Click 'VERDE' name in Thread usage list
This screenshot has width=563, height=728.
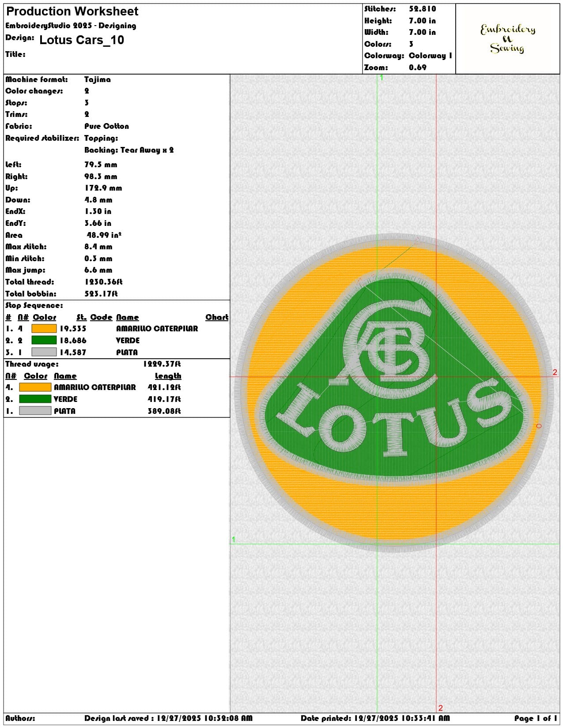(65, 399)
